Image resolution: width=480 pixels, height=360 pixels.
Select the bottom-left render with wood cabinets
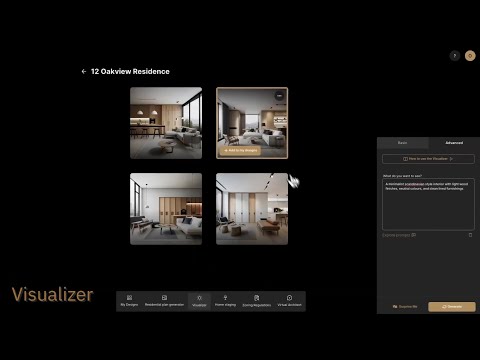(x=166, y=209)
